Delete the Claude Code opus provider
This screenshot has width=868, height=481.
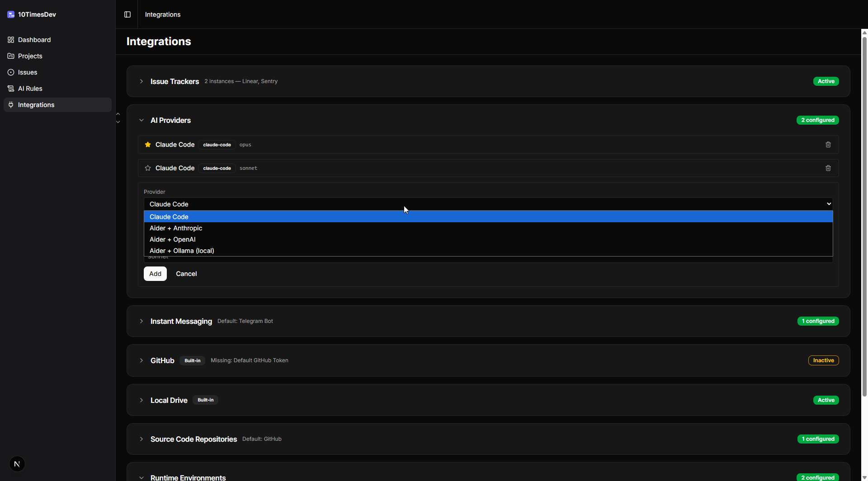pyautogui.click(x=828, y=145)
